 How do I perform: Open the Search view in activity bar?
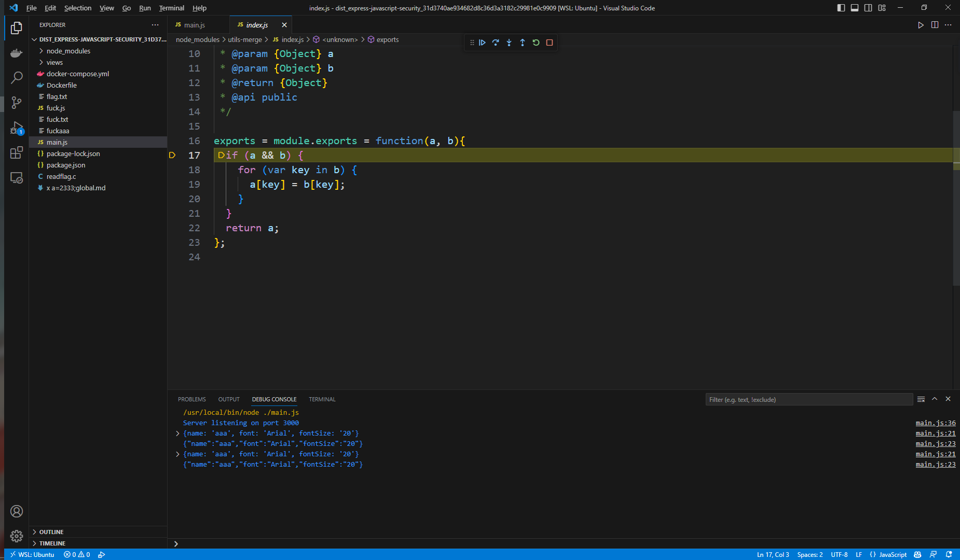17,78
